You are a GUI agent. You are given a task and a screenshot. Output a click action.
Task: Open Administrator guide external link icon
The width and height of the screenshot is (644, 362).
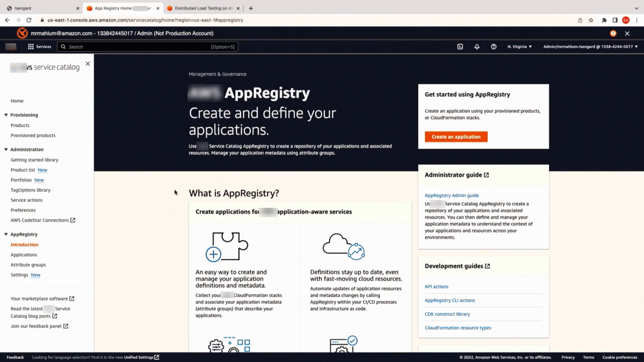486,175
